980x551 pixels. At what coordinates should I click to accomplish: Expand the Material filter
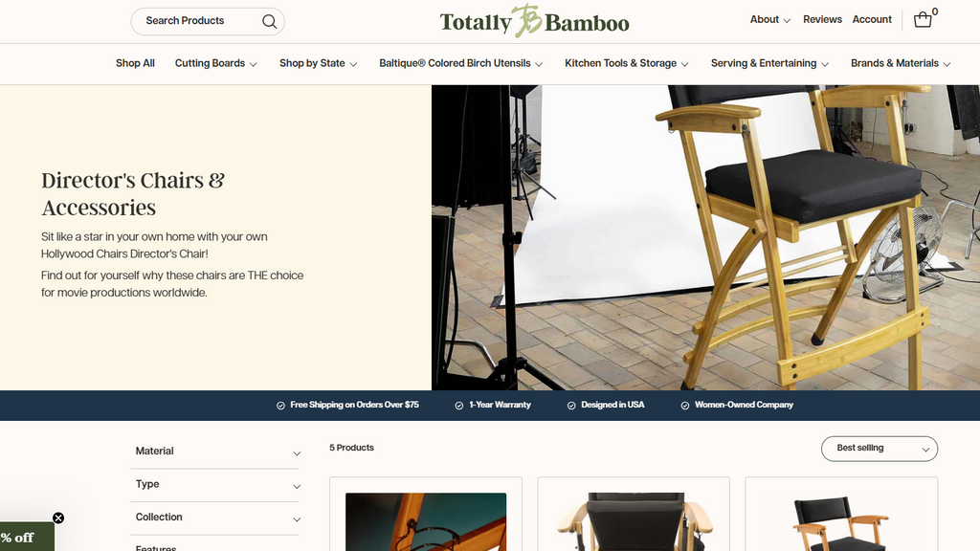[x=215, y=452]
